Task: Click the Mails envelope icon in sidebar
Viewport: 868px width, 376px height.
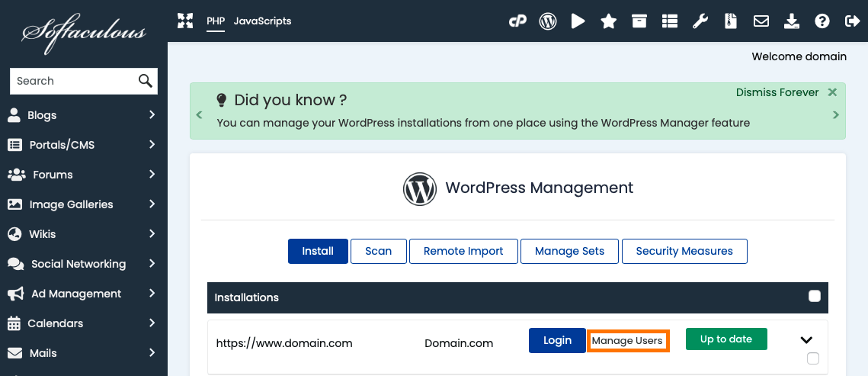Action: click(x=15, y=353)
